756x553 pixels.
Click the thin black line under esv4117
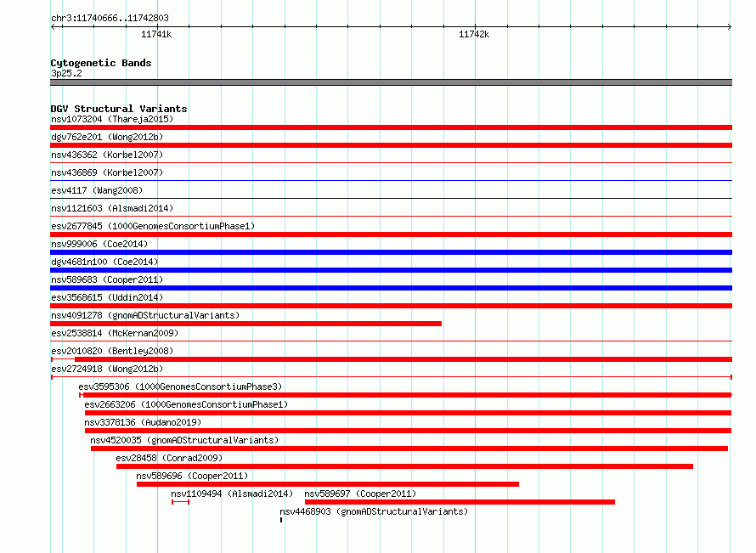(x=391, y=199)
